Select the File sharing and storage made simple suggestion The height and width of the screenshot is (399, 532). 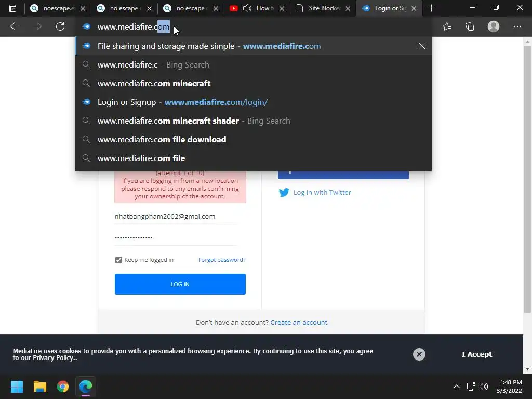[x=254, y=46]
